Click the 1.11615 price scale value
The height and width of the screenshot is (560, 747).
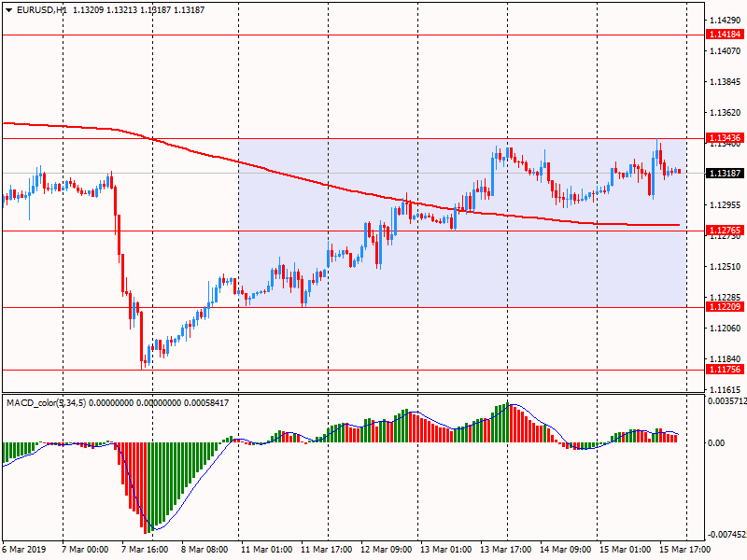coord(726,389)
